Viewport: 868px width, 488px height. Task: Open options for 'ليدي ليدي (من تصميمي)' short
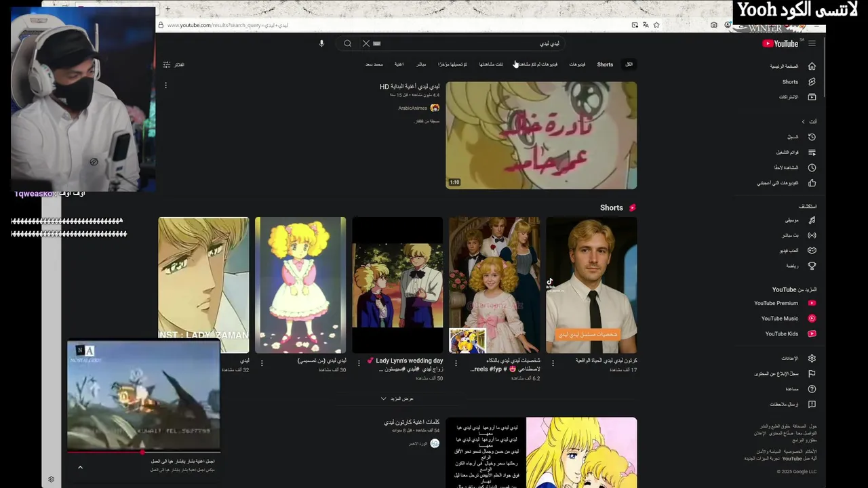[x=262, y=363]
